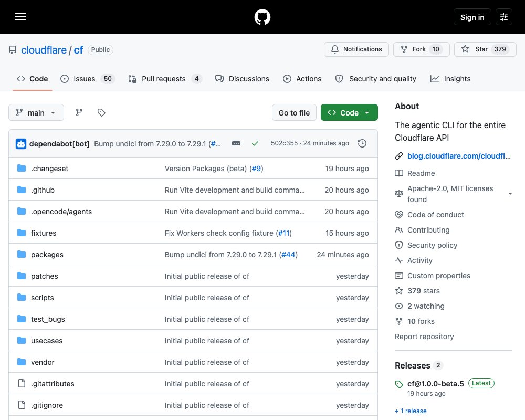This screenshot has width=525, height=420.
Task: Open the appearance settings slider icon
Action: pos(503,17)
